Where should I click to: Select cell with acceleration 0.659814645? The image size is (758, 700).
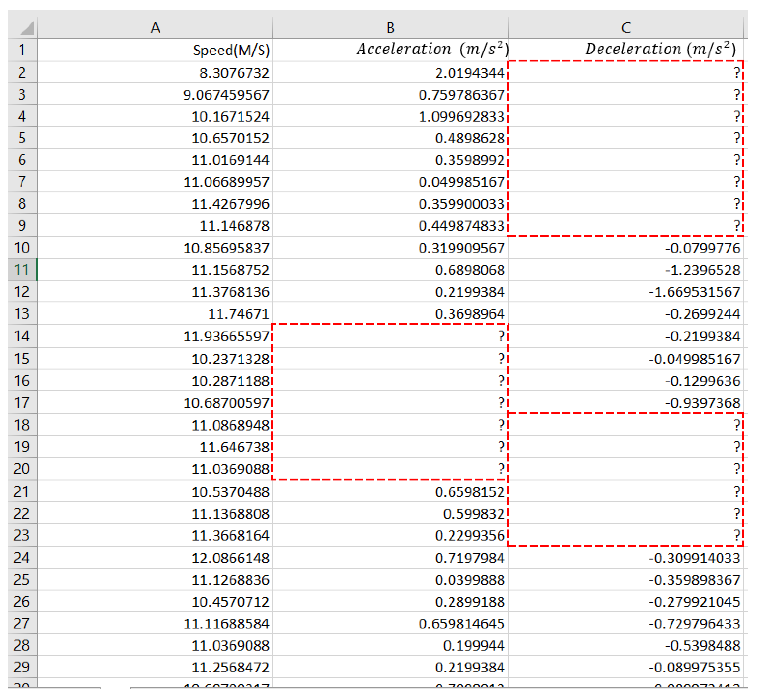(461, 623)
